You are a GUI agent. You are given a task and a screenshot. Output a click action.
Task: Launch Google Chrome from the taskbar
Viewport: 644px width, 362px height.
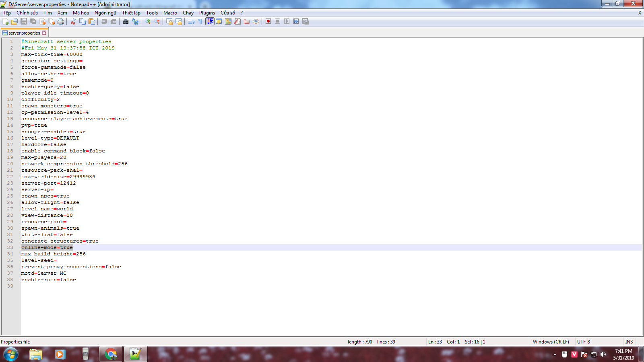coord(111,354)
